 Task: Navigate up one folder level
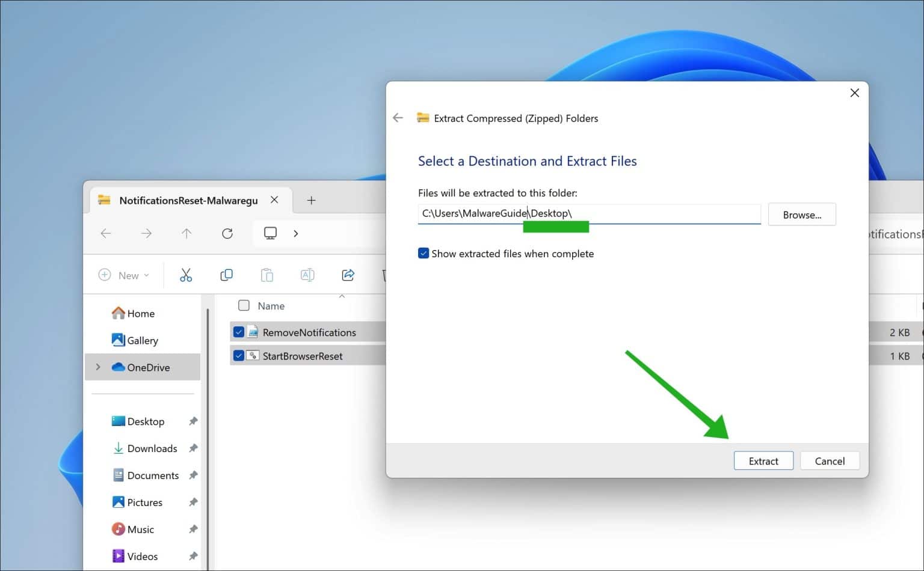pyautogui.click(x=186, y=233)
